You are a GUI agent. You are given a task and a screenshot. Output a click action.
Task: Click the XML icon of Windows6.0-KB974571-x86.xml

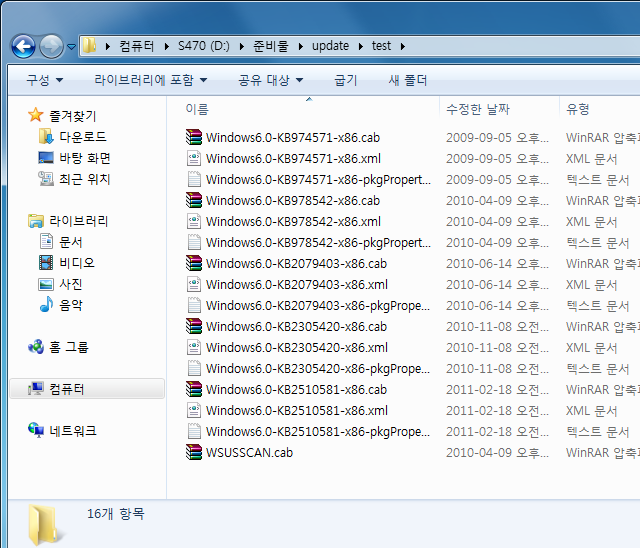point(194,158)
